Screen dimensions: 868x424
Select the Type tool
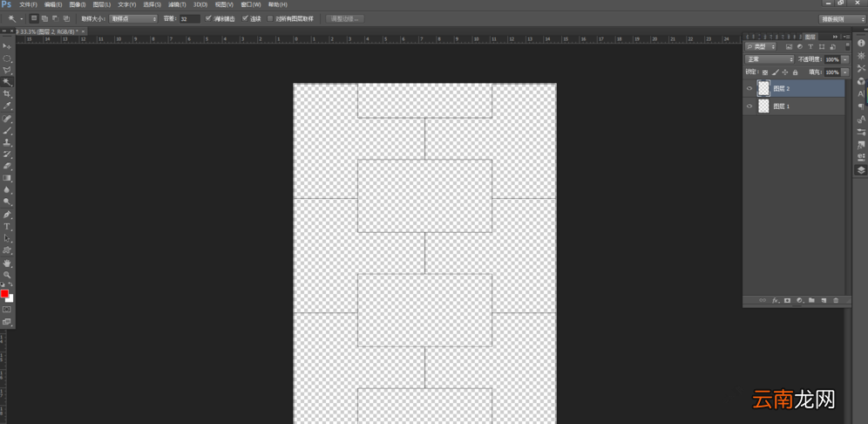[x=7, y=227]
